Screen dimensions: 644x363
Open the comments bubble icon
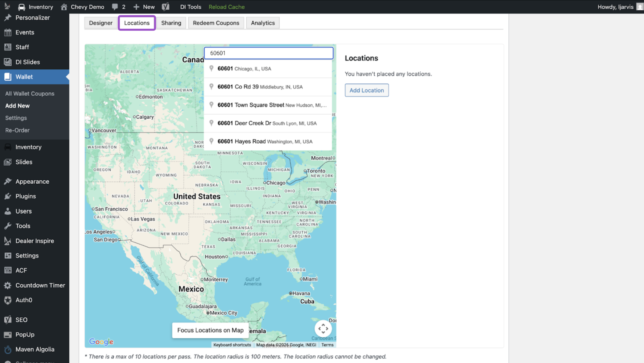pos(115,7)
